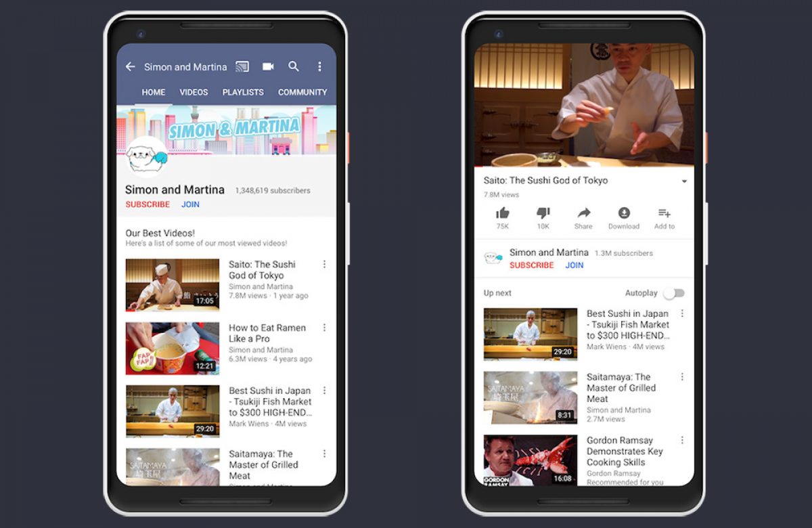Open options for Up next Saitamaya video
The image size is (812, 528).
tap(682, 376)
